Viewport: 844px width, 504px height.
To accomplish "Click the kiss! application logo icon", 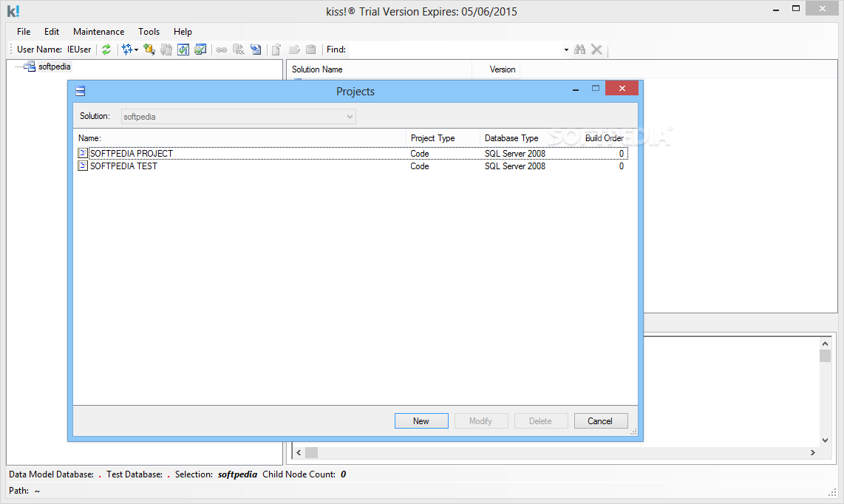I will click(13, 11).
